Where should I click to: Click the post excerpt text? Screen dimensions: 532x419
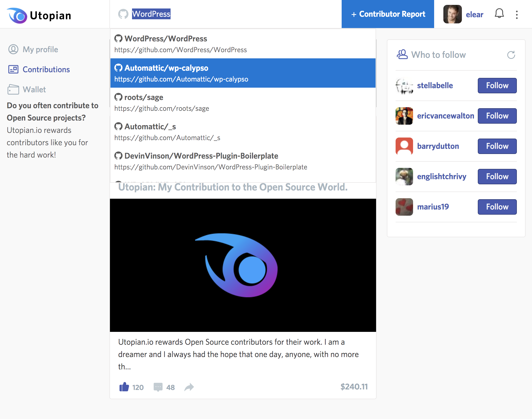pos(238,354)
